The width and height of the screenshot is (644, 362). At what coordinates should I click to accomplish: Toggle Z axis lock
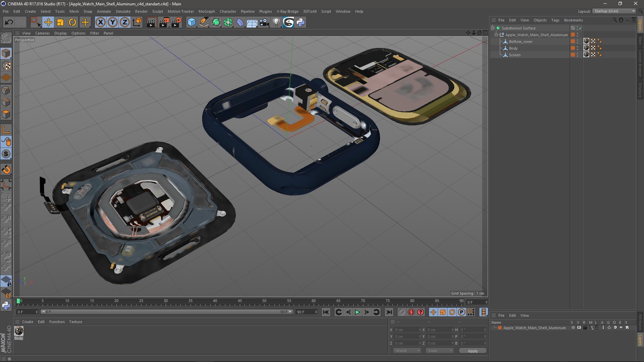(125, 22)
